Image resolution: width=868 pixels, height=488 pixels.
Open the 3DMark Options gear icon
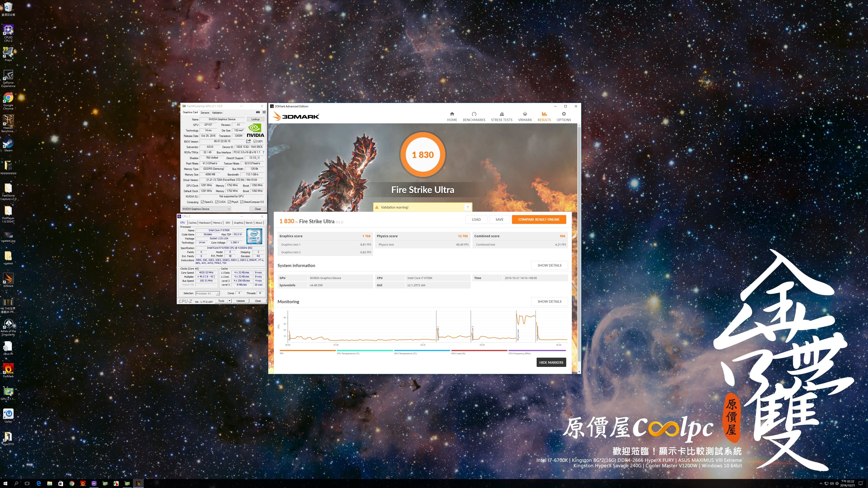(563, 114)
